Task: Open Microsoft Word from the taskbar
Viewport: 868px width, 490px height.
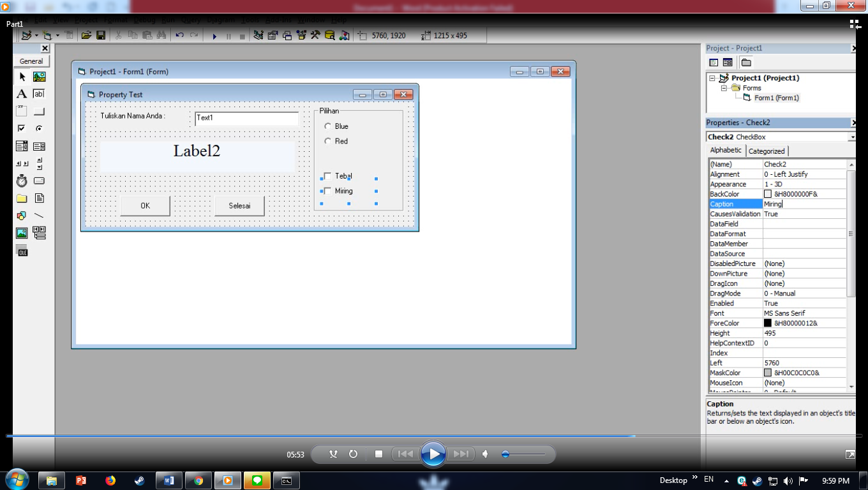Action: (x=169, y=480)
